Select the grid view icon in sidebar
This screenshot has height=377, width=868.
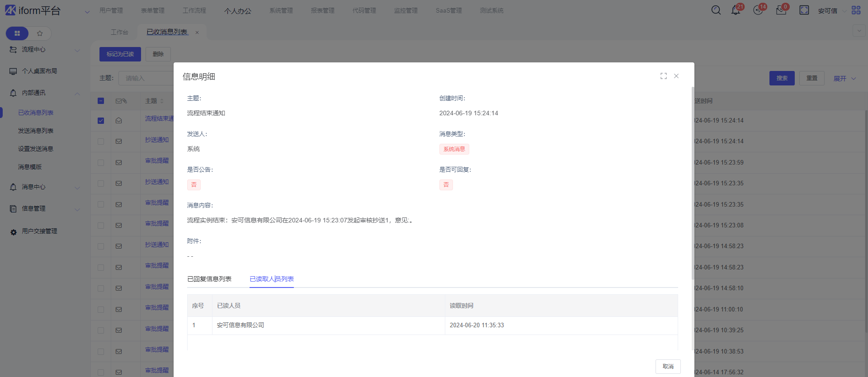click(x=17, y=33)
